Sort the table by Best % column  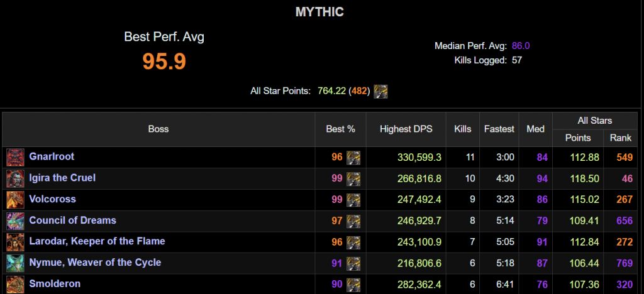340,129
